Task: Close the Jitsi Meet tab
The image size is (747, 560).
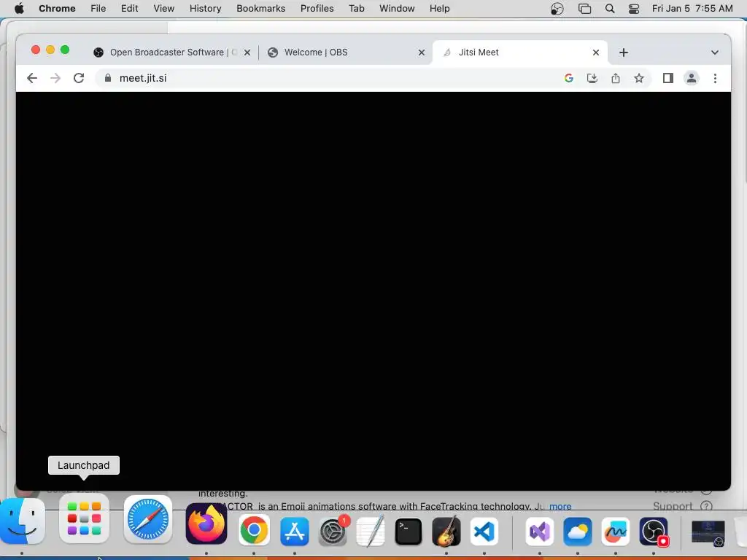Action: (596, 52)
